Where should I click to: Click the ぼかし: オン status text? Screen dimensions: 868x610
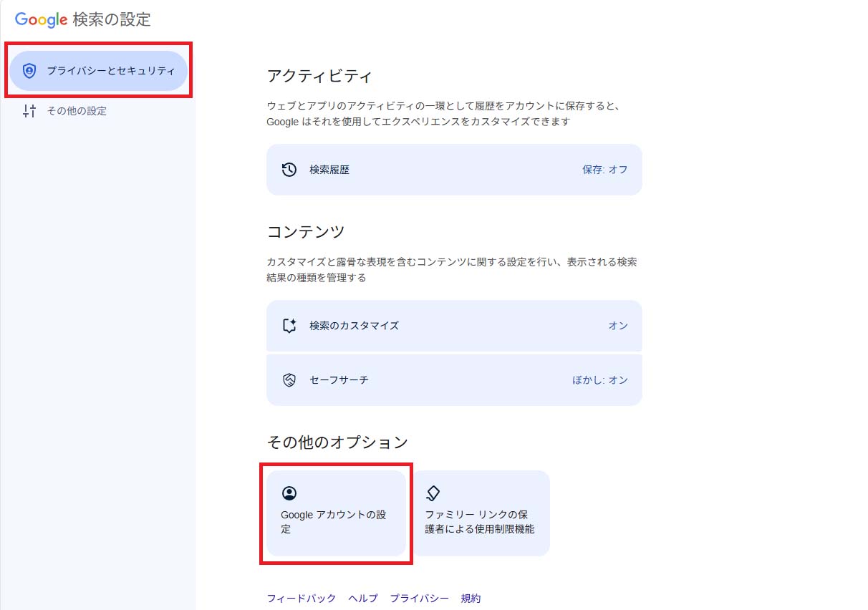(600, 380)
